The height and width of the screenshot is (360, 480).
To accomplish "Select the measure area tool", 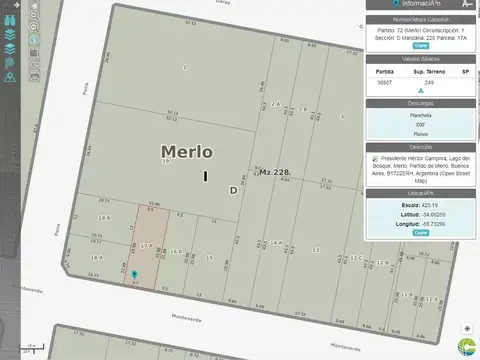I will coord(34,52).
